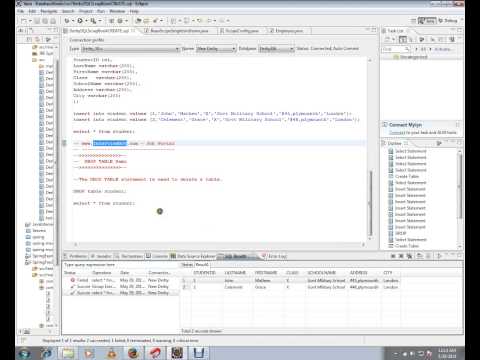
Task: Click the Print toolbar icon
Action: 53,21
